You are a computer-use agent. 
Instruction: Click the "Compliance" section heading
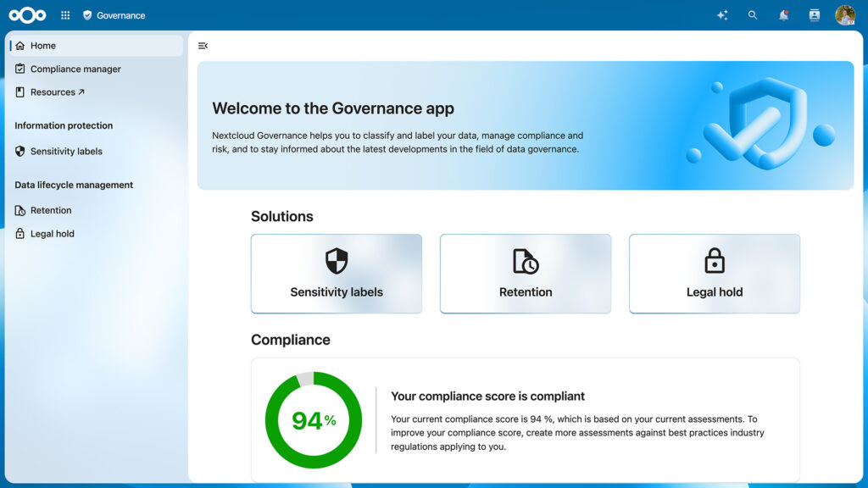pos(291,340)
